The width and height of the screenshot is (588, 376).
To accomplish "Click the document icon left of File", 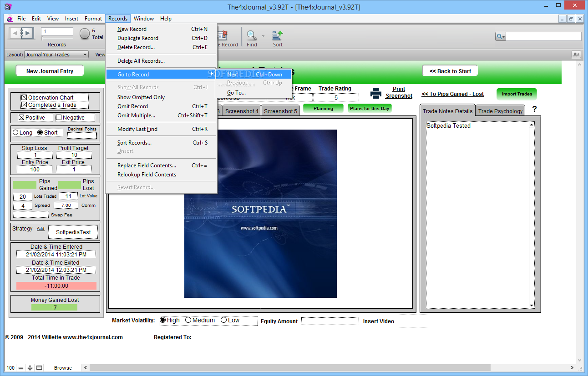I will pos(10,19).
